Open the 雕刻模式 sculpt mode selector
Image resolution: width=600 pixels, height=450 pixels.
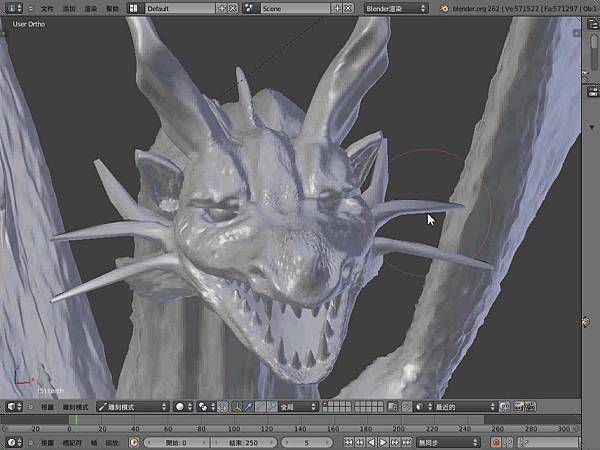point(131,407)
